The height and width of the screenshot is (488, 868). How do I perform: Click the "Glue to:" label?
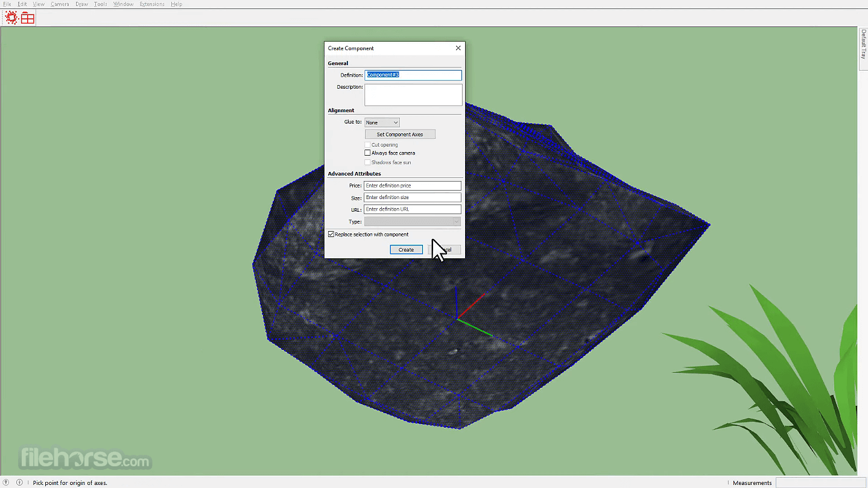[353, 122]
